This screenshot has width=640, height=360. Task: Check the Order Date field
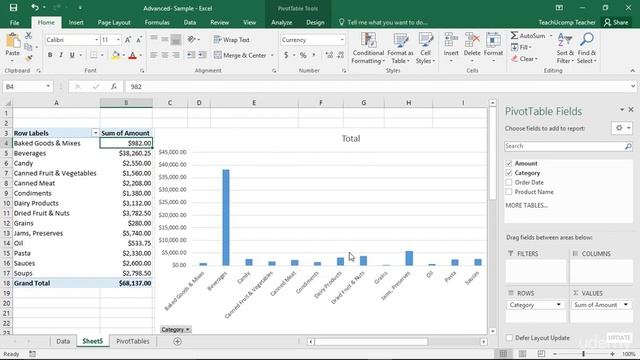point(509,182)
